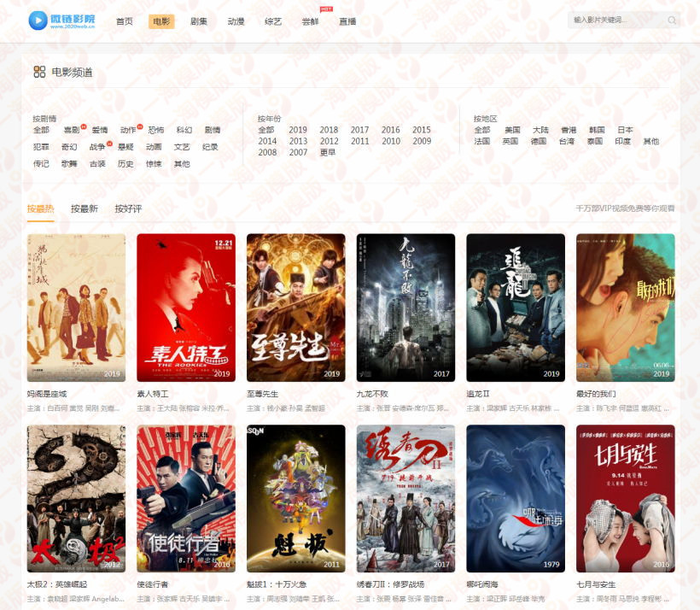700x610 pixels.
Task: Click the 微链影院 logo icon
Action: [x=38, y=21]
